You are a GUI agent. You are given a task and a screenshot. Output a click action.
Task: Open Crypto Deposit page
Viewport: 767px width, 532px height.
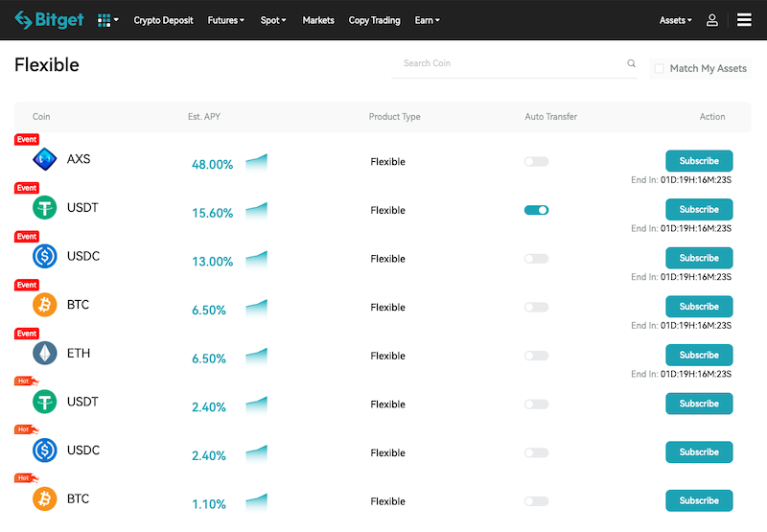pyautogui.click(x=163, y=20)
